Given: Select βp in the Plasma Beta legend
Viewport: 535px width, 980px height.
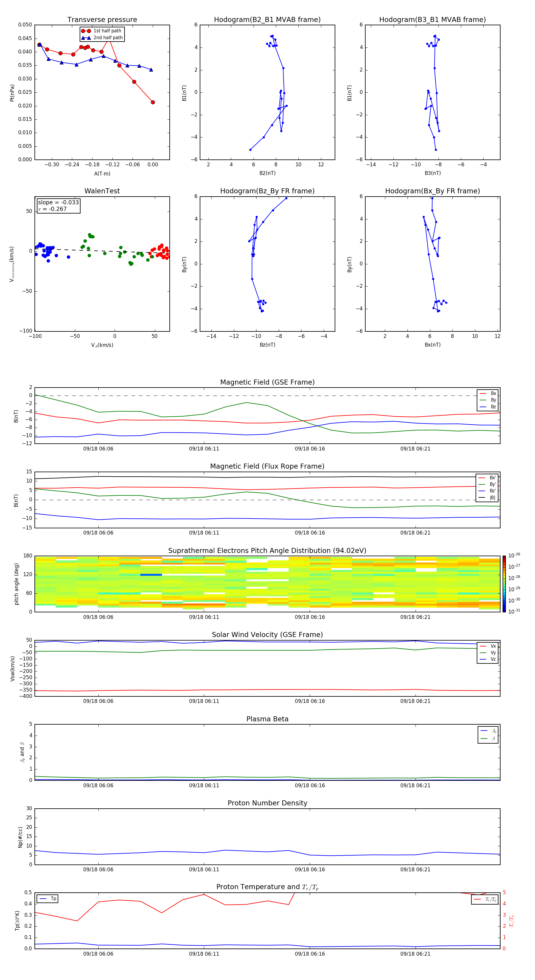Looking at the screenshot, I should tap(488, 731).
